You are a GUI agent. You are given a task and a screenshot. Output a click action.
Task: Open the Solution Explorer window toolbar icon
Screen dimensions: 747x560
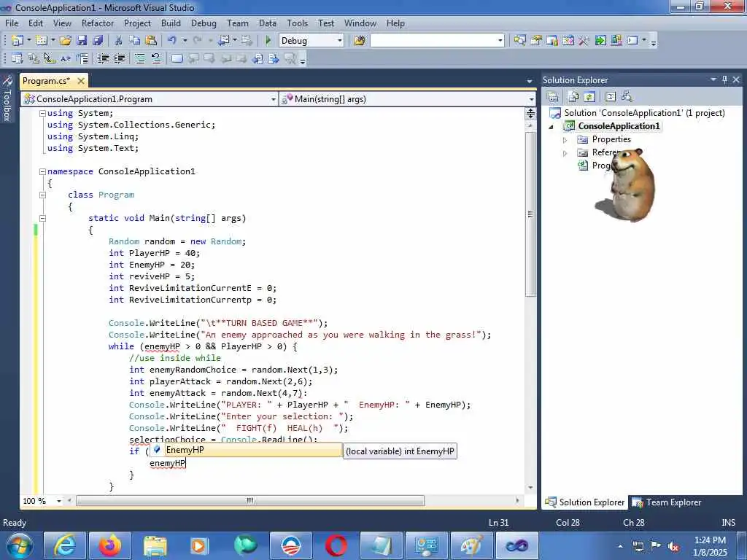point(519,41)
